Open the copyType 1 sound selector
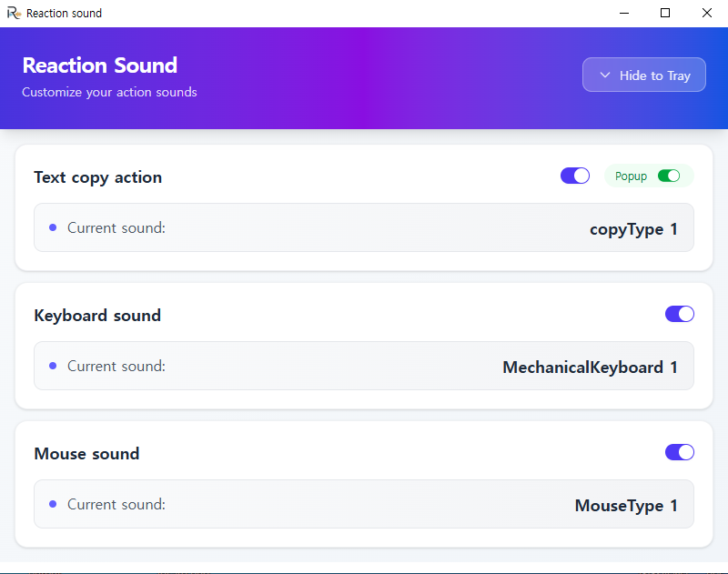The height and width of the screenshot is (574, 728). pos(633,229)
